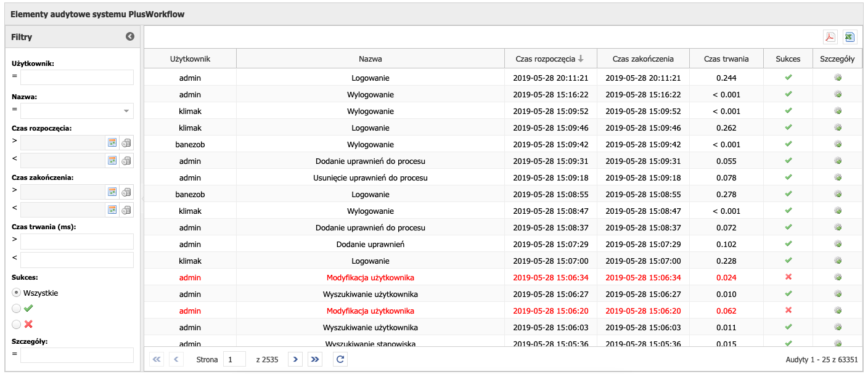Filter by successful entries (green check)

tap(17, 309)
